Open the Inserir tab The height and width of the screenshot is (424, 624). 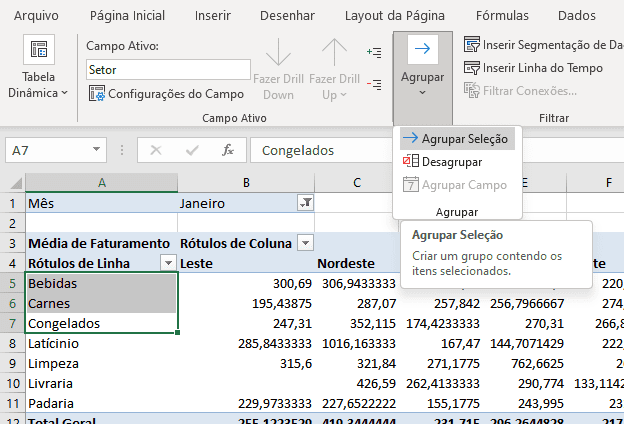point(213,16)
